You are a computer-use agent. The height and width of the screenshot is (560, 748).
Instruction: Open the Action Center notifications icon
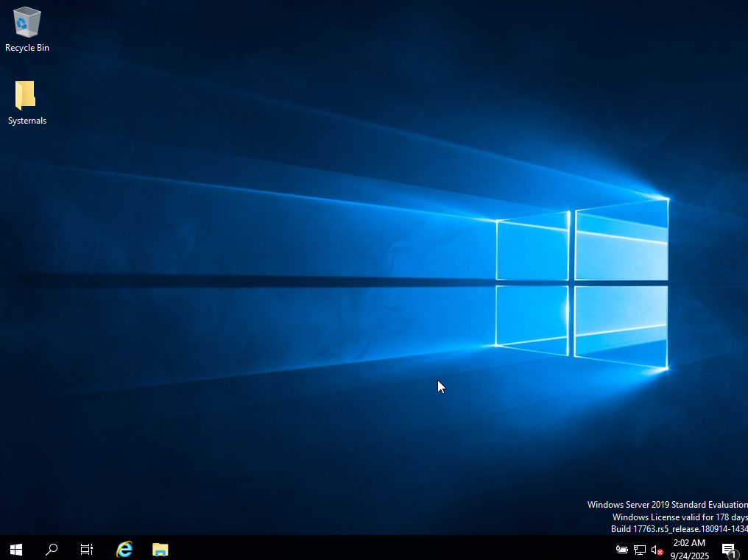[729, 550]
